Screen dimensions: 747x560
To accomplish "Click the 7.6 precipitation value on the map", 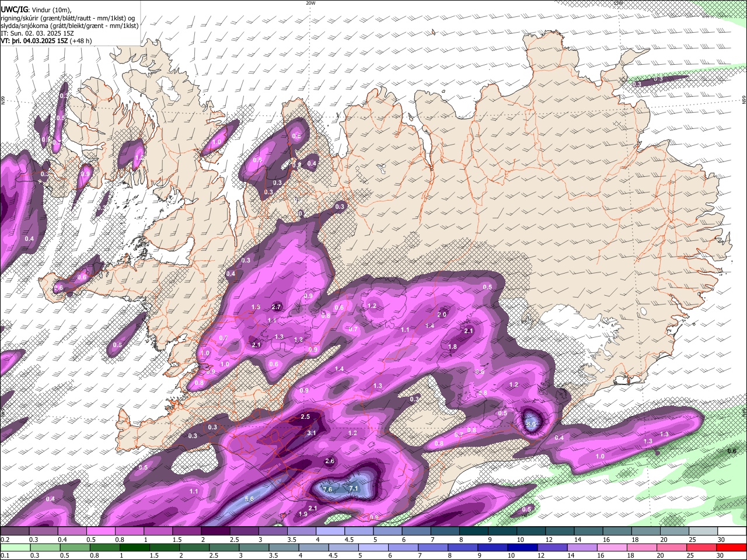I will pos(327,489).
